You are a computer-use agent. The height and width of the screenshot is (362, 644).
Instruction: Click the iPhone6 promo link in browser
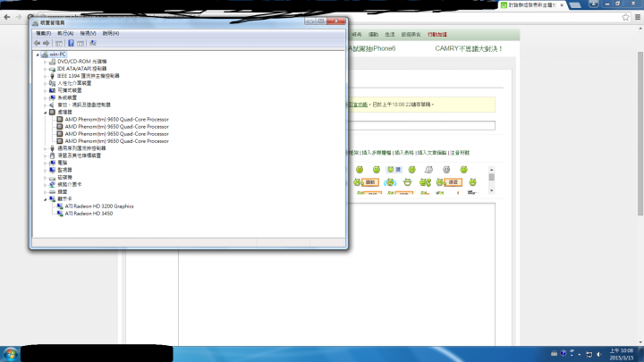372,49
